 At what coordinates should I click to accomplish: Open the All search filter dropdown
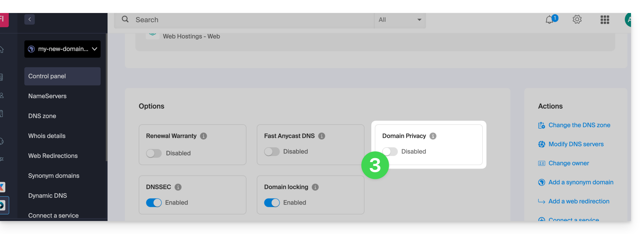[400, 20]
